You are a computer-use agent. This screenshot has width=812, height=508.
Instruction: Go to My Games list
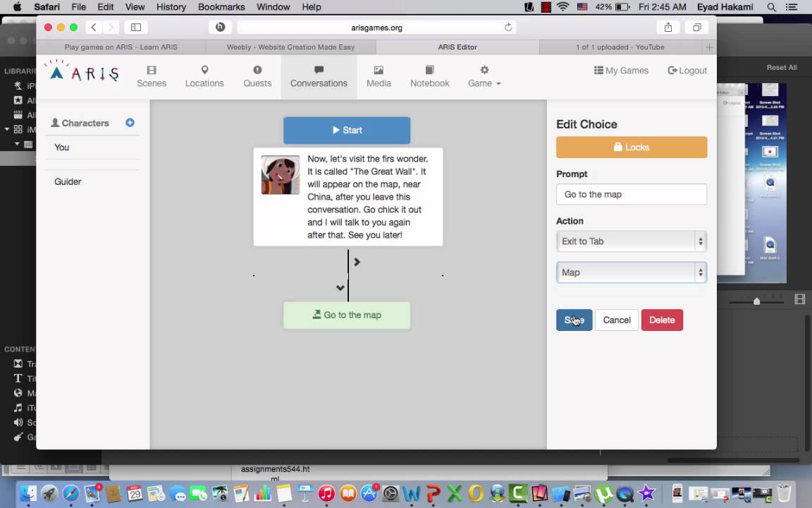pyautogui.click(x=621, y=71)
